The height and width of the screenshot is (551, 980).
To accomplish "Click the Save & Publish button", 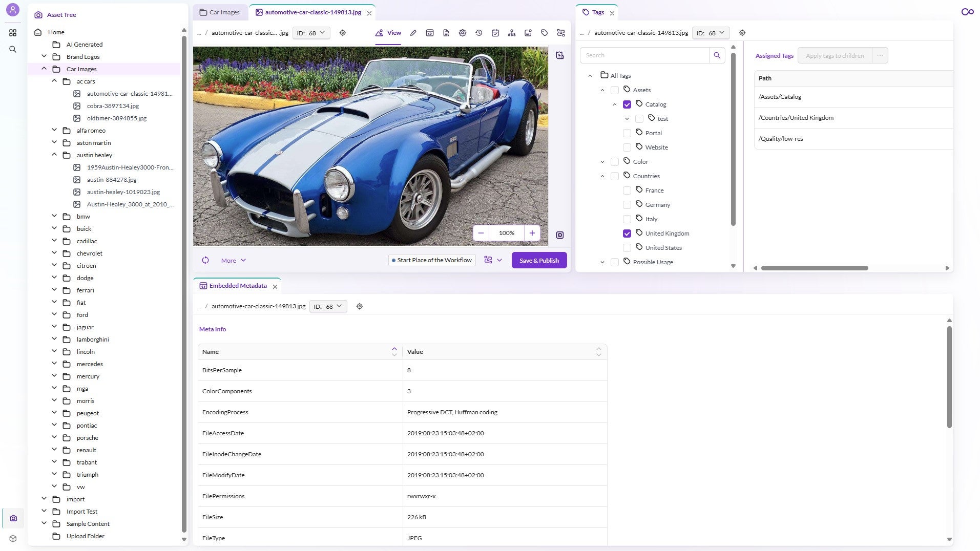I will pos(538,260).
